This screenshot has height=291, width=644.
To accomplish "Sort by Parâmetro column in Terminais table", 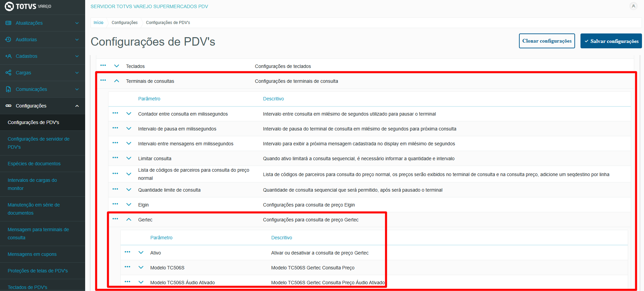I will [149, 99].
